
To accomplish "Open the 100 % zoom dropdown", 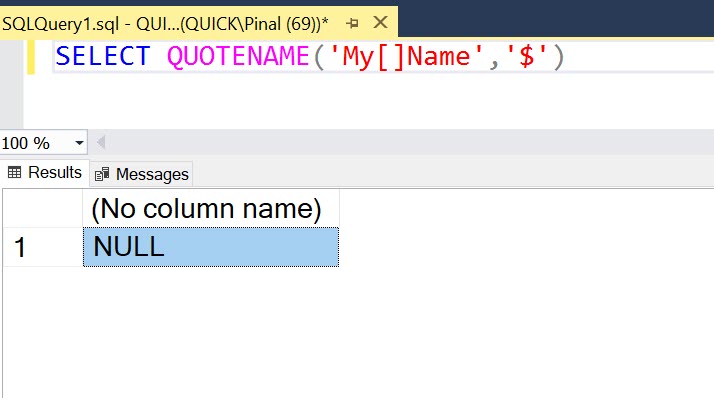I will pos(79,143).
